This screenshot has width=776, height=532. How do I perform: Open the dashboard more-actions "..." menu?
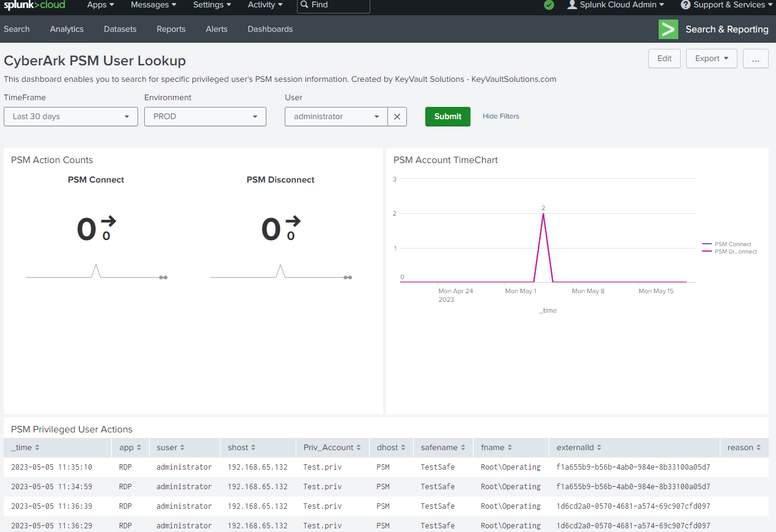tap(756, 58)
